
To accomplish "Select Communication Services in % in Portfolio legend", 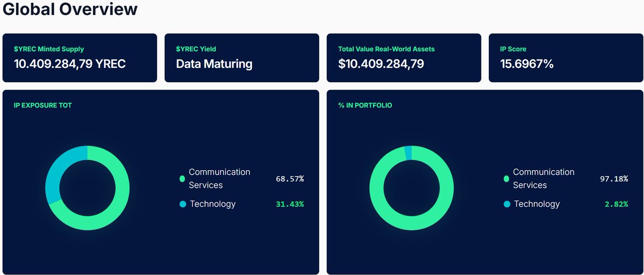I will point(544,178).
